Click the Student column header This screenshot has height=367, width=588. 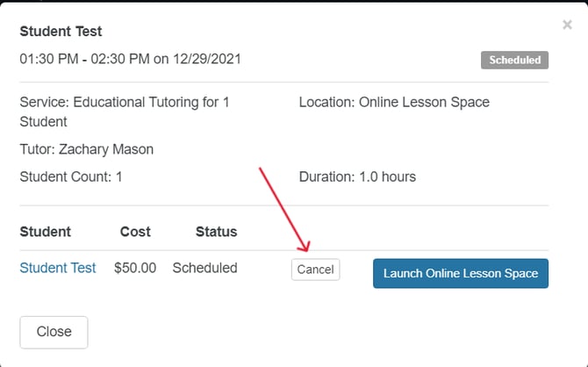[45, 232]
